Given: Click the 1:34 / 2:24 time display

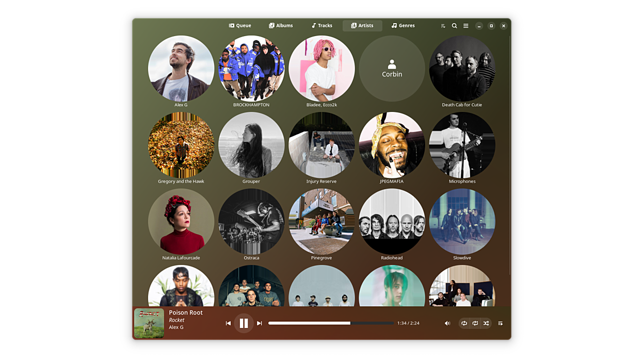Looking at the screenshot, I should pos(408,323).
